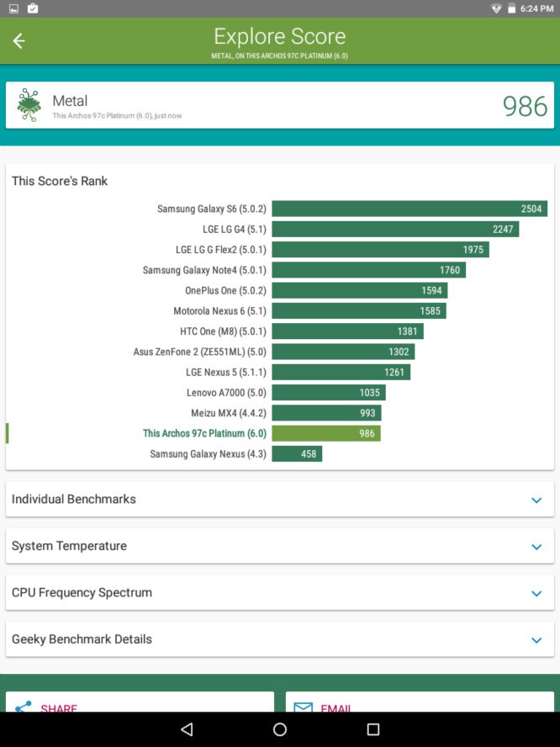The image size is (560, 747).
Task: Tap the Samsung Galaxy S6 score bar
Action: pyautogui.click(x=409, y=209)
